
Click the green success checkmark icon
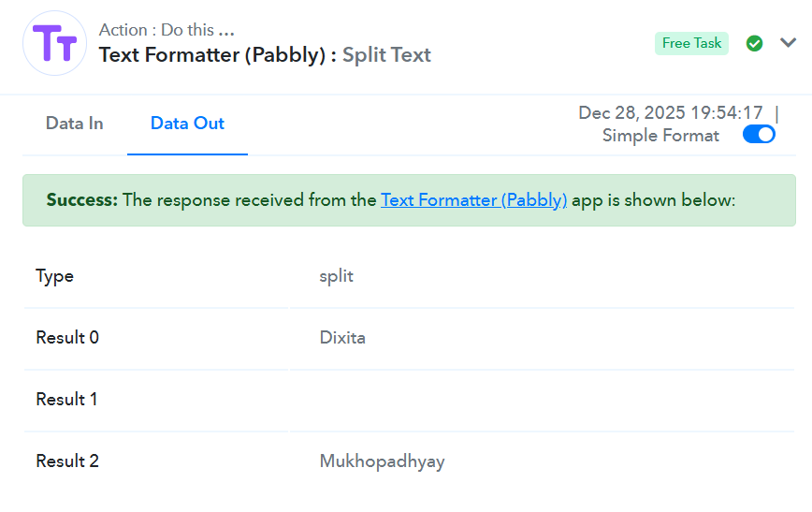point(754,43)
